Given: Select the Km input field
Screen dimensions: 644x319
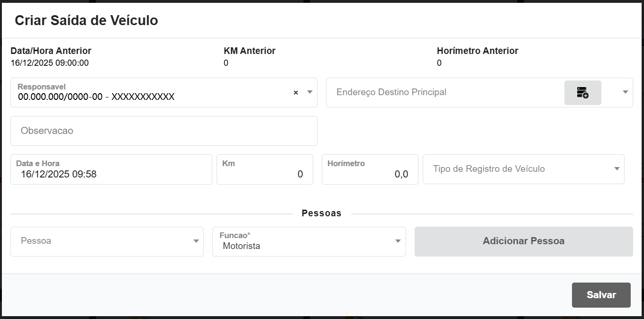Looking at the screenshot, I should click(264, 174).
